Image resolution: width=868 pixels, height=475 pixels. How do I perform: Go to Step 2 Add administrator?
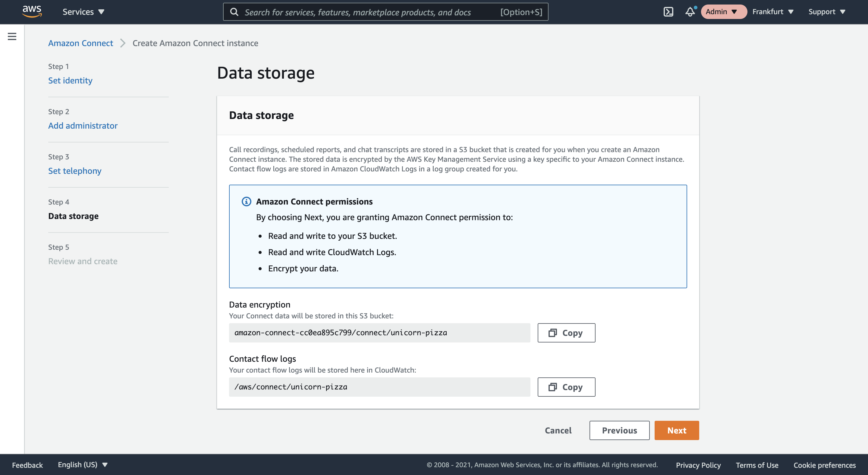[x=83, y=126]
